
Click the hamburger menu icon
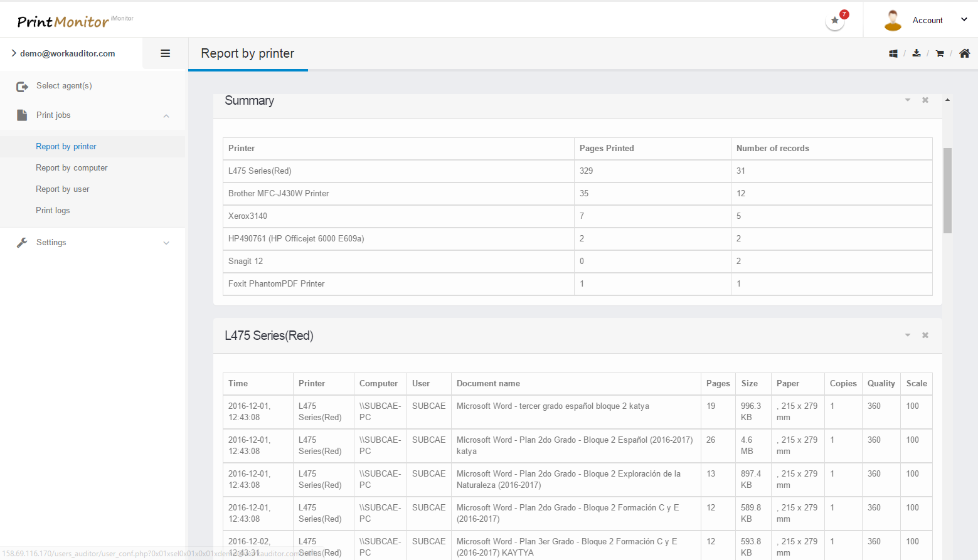tap(166, 53)
